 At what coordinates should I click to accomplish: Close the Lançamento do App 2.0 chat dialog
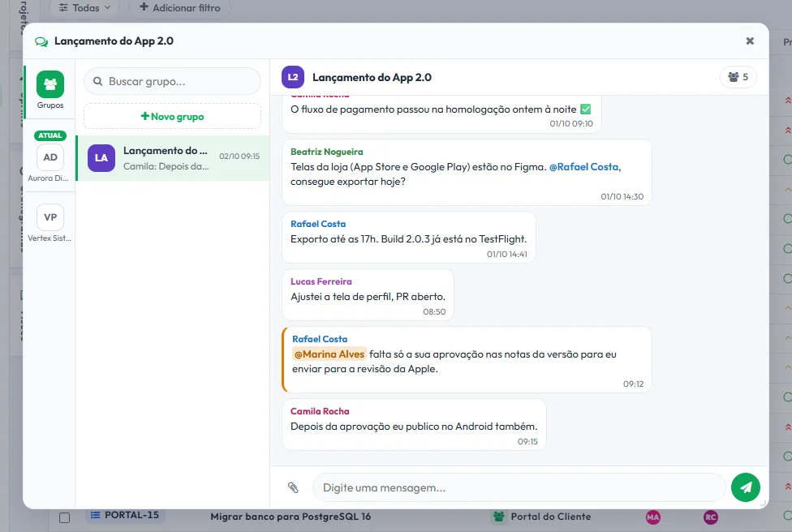tap(750, 41)
